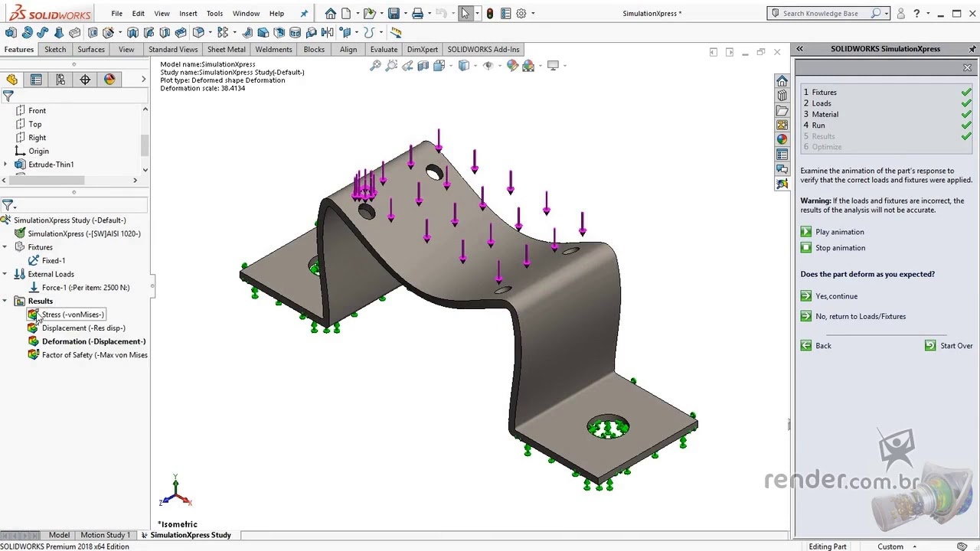Open the File menu

[x=116, y=13]
